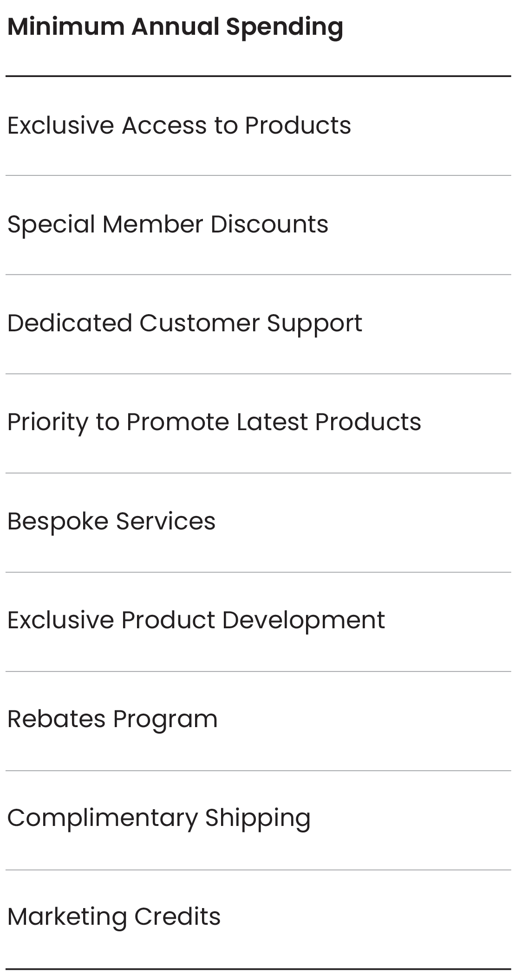Click the divider line below Bespoke Services
This screenshot has width=515, height=980.
(258, 572)
